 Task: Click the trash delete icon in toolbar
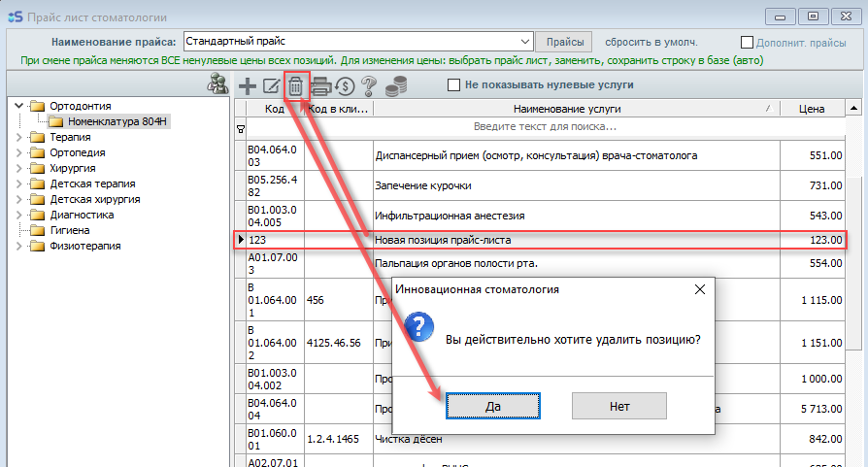coord(296,85)
